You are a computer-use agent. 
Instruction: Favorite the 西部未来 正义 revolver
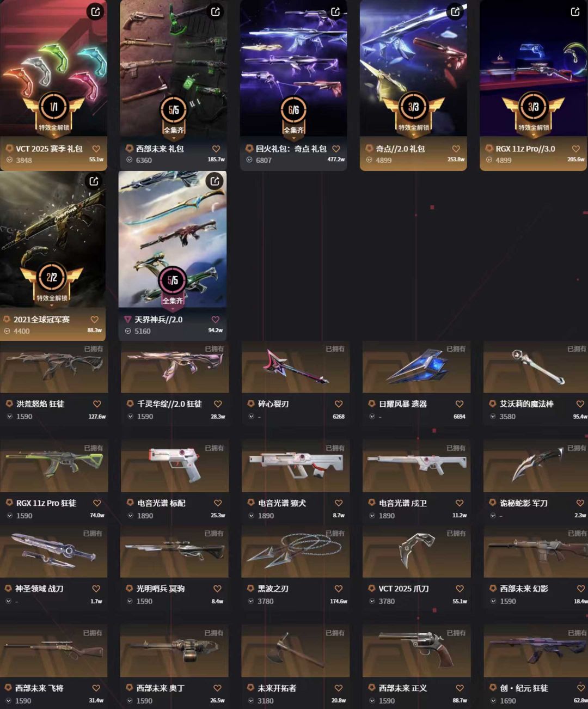(460, 688)
